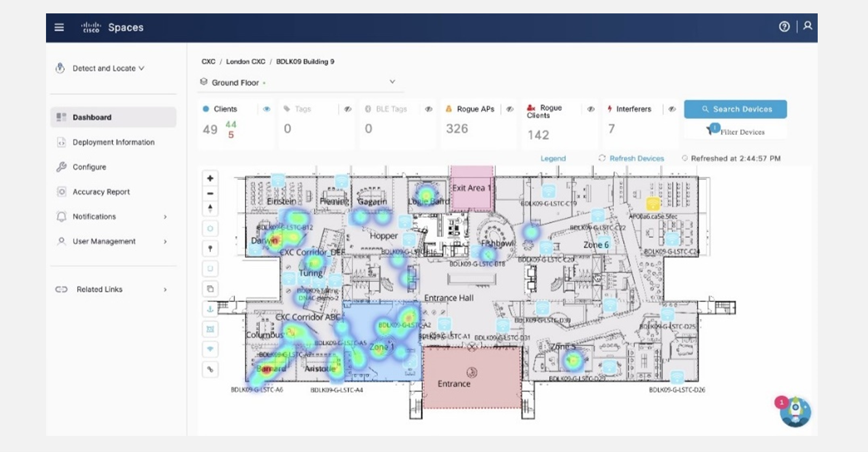Click BDLK09 Building 9 breadcrumb text
This screenshot has height=452, width=868.
coord(305,62)
